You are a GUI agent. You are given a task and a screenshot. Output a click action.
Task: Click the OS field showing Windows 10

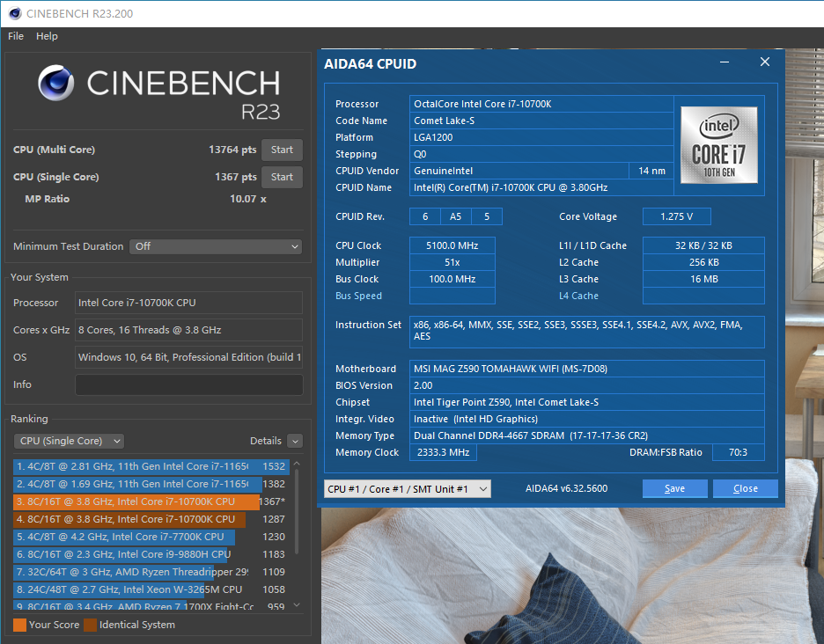[x=189, y=357]
